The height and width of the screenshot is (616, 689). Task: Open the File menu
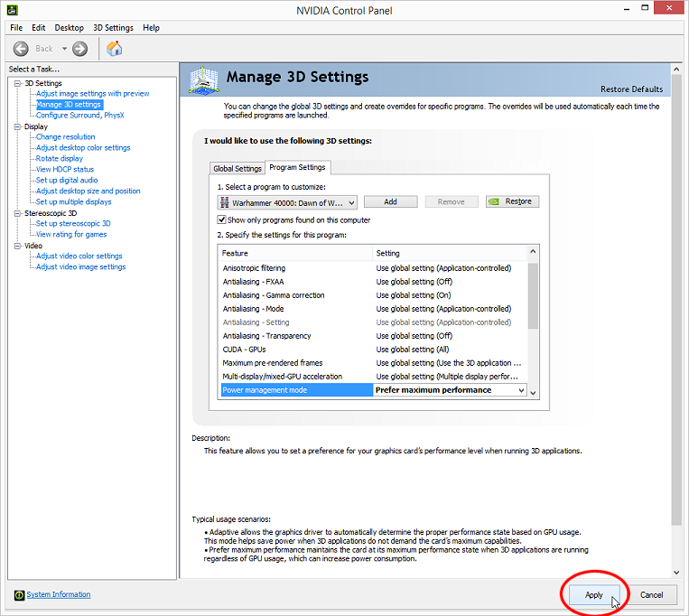(x=16, y=28)
